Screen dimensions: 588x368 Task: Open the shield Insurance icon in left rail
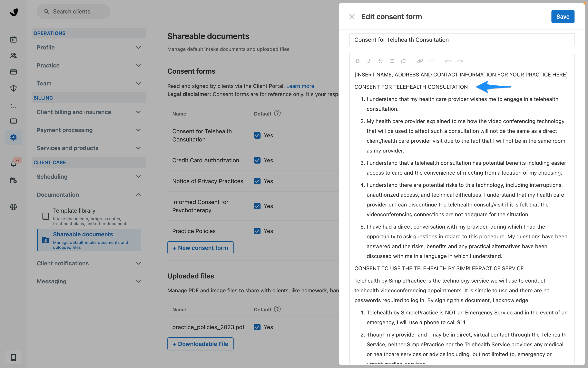point(13,88)
